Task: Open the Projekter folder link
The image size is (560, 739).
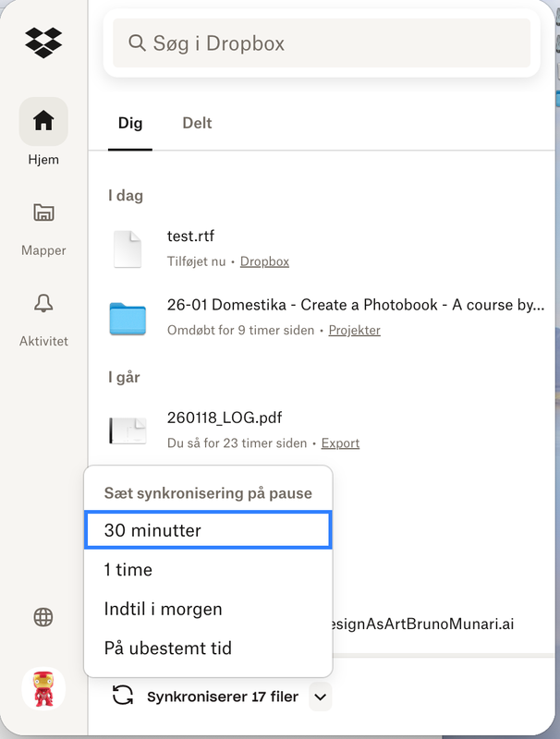Action: click(x=354, y=330)
